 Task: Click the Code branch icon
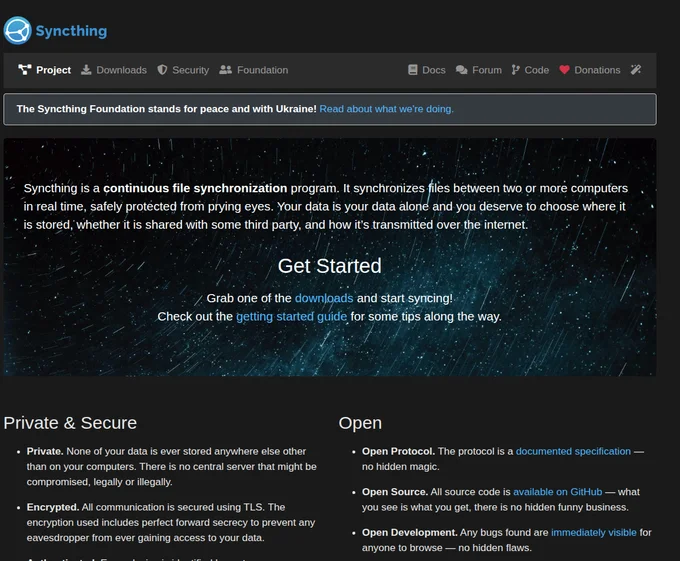tap(516, 70)
